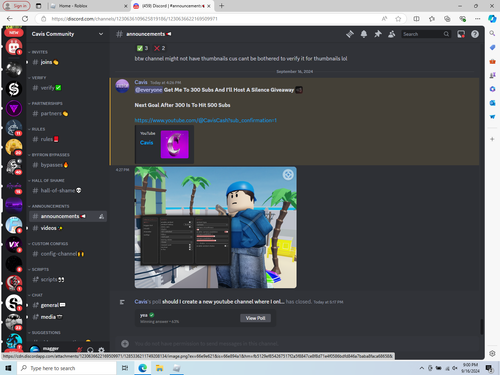Collapse the BYFRON BYPASSES category
This screenshot has width=500, height=375.
(x=49, y=155)
